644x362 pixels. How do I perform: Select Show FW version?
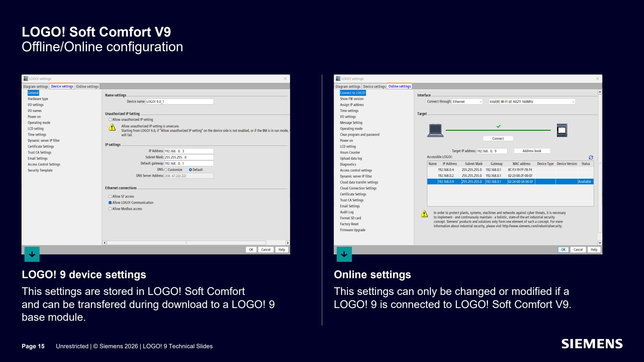click(x=352, y=99)
